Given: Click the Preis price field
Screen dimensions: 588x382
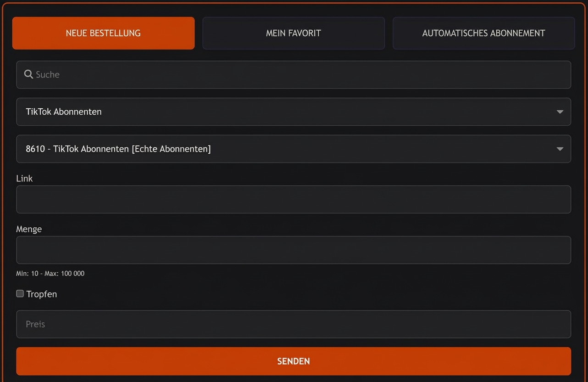Looking at the screenshot, I should 294,324.
